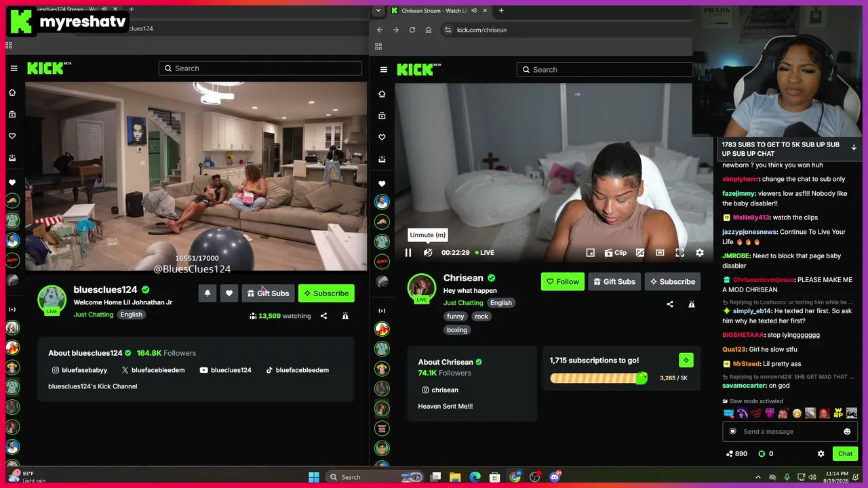Unmute the Chrisean stream audio

pos(428,253)
